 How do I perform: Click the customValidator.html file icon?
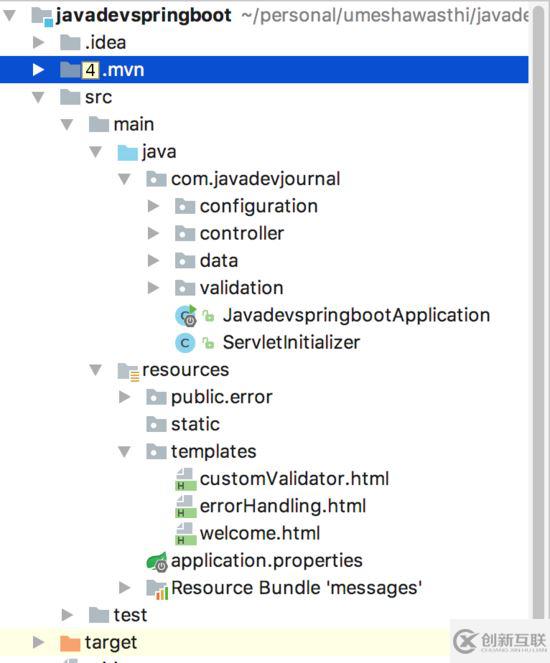185,479
